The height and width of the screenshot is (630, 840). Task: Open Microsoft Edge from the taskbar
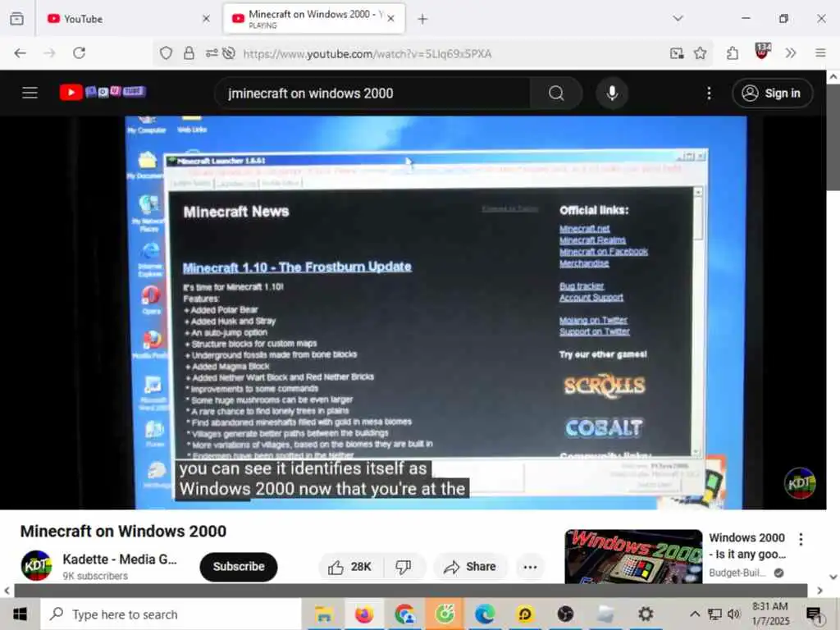point(485,614)
